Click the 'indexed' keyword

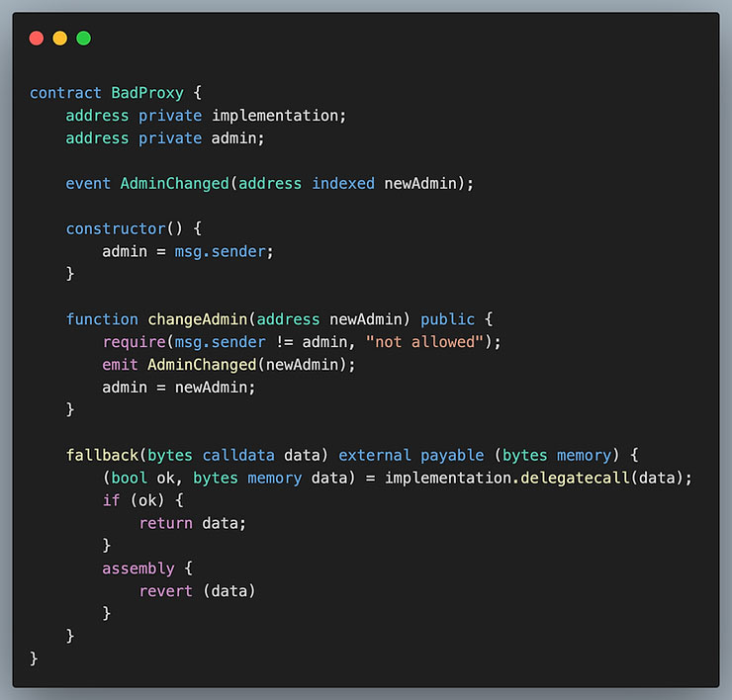(x=343, y=183)
